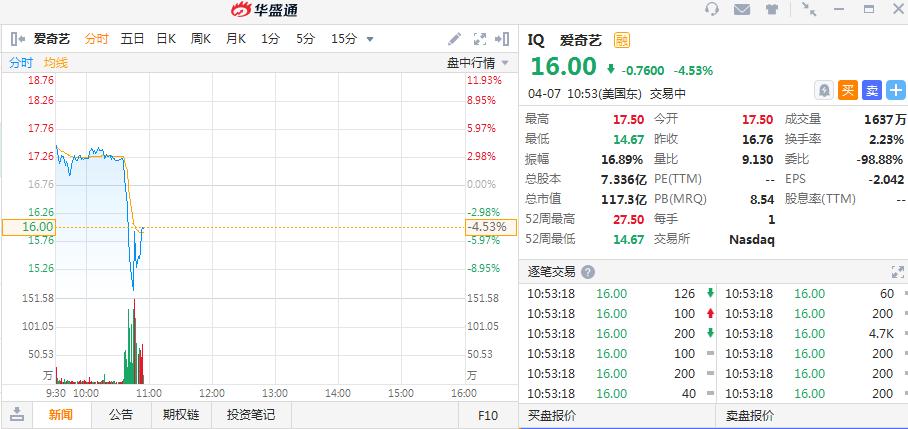This screenshot has width=908, height=429.
Task: Click the pencil drawing tool icon
Action: 455,39
